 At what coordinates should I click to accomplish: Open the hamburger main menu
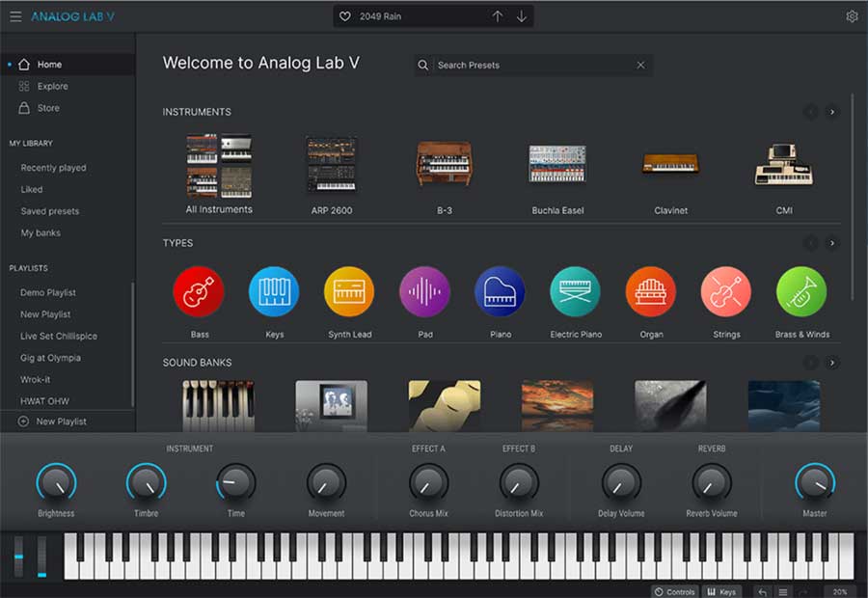[x=15, y=16]
